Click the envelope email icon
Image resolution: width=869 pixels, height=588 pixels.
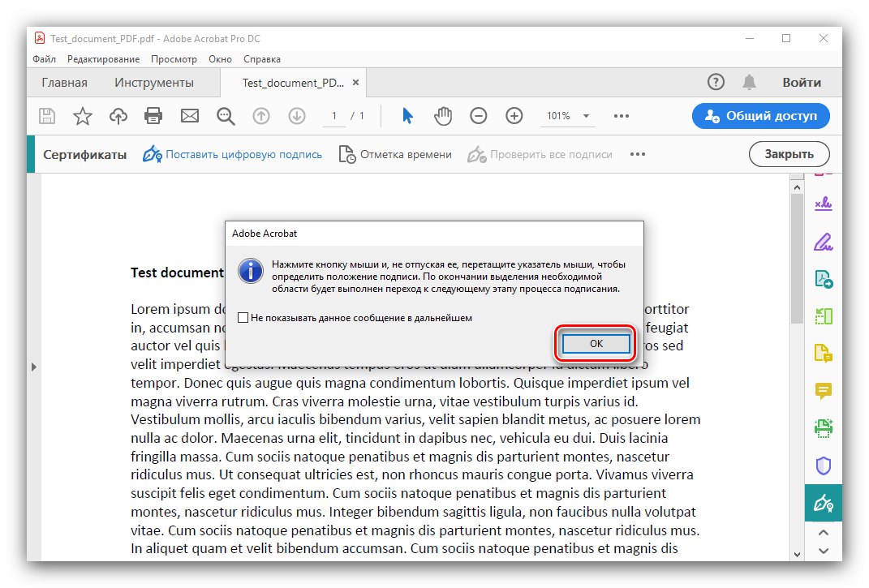pyautogui.click(x=190, y=116)
